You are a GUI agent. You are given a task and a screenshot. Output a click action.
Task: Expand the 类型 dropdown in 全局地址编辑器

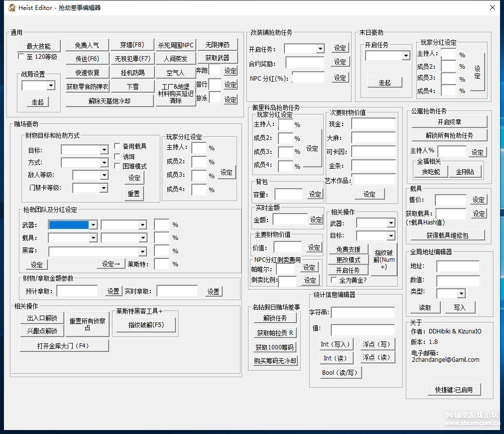pyautogui.click(x=461, y=294)
